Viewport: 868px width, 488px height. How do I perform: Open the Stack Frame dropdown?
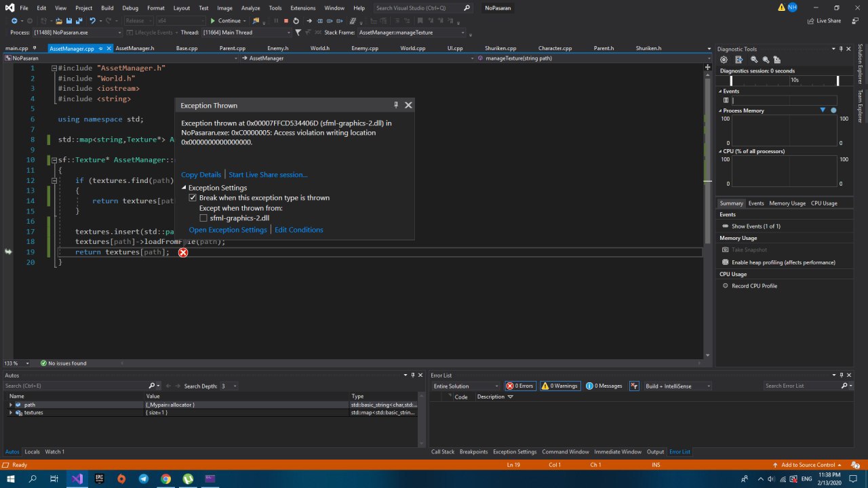[412, 33]
